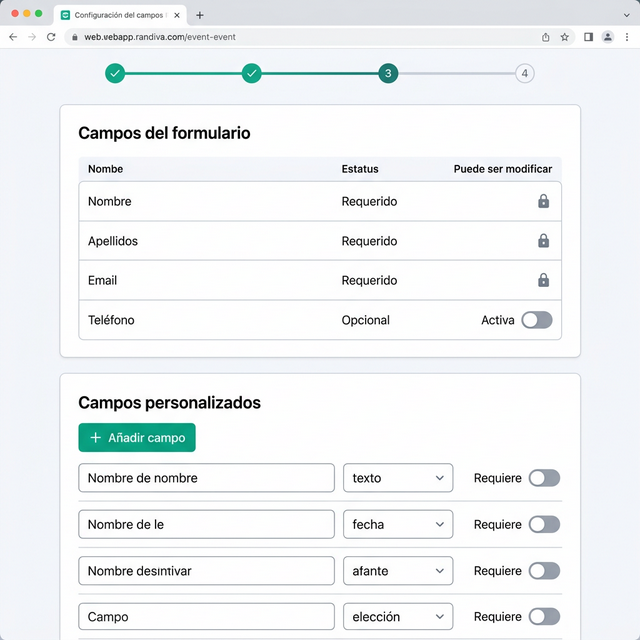Click lock icon in Email row
The image size is (640, 640).
543,280
